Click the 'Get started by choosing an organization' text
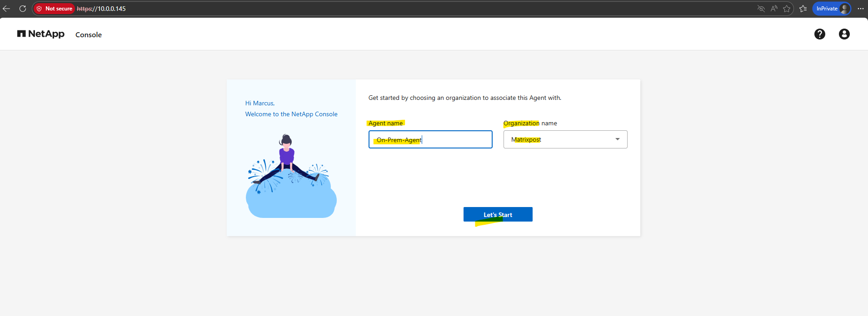This screenshot has height=316, width=868. [465, 98]
